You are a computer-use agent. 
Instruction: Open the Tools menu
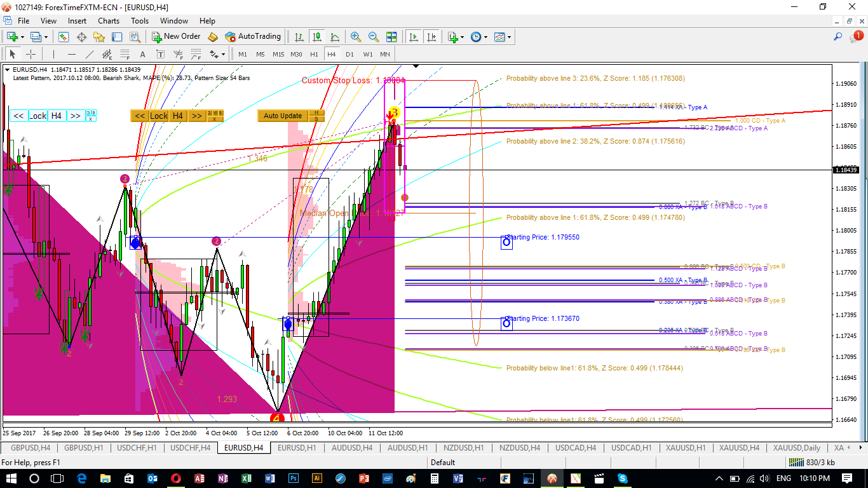tap(140, 21)
